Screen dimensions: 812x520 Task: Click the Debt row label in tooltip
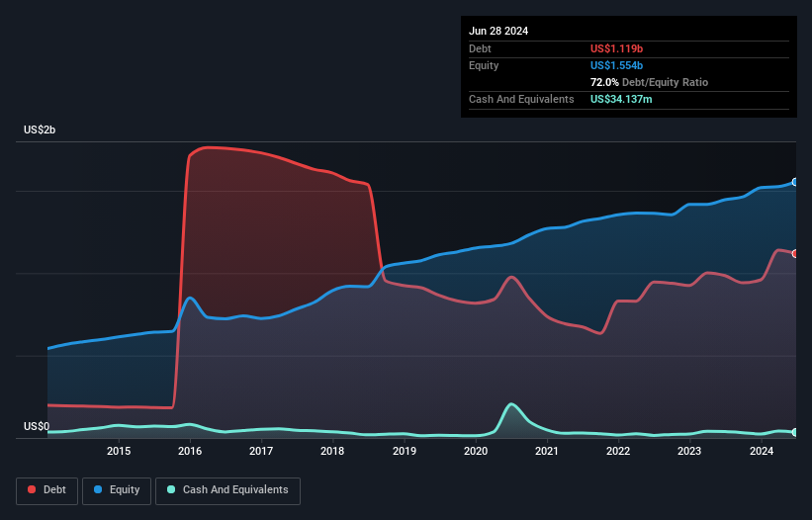480,48
